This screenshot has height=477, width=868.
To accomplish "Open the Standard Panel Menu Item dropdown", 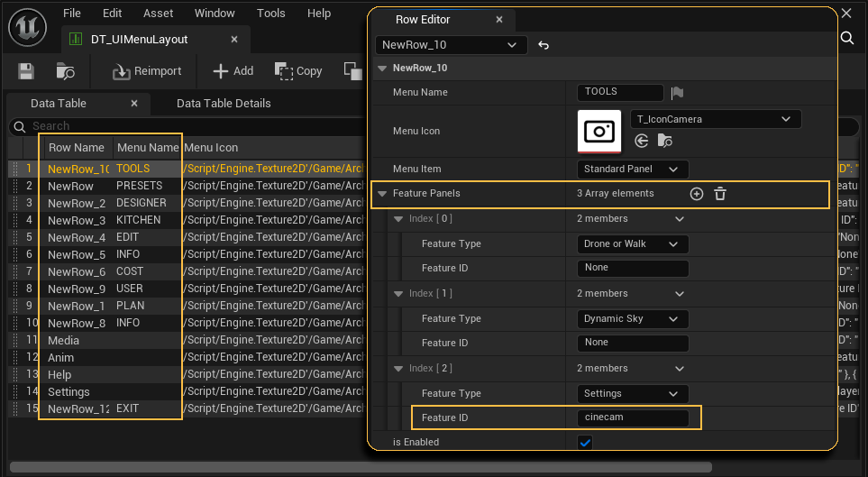I will click(x=632, y=170).
